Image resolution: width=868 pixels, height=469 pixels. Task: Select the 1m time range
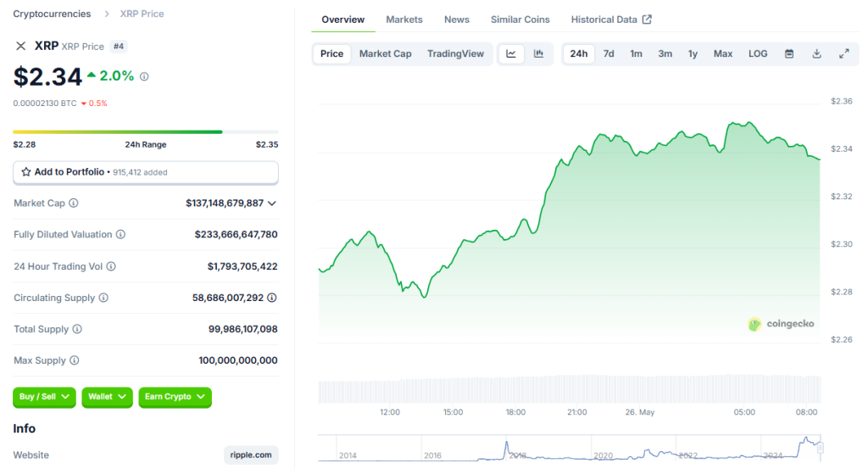tap(636, 53)
